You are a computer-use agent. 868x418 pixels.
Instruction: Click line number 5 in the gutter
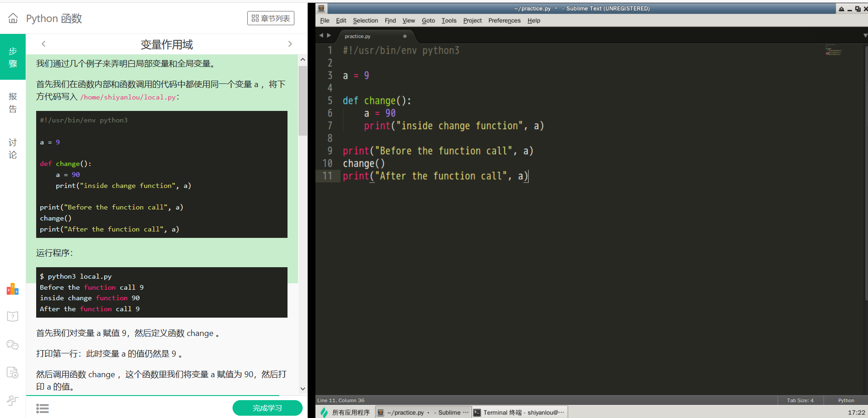pyautogui.click(x=330, y=100)
